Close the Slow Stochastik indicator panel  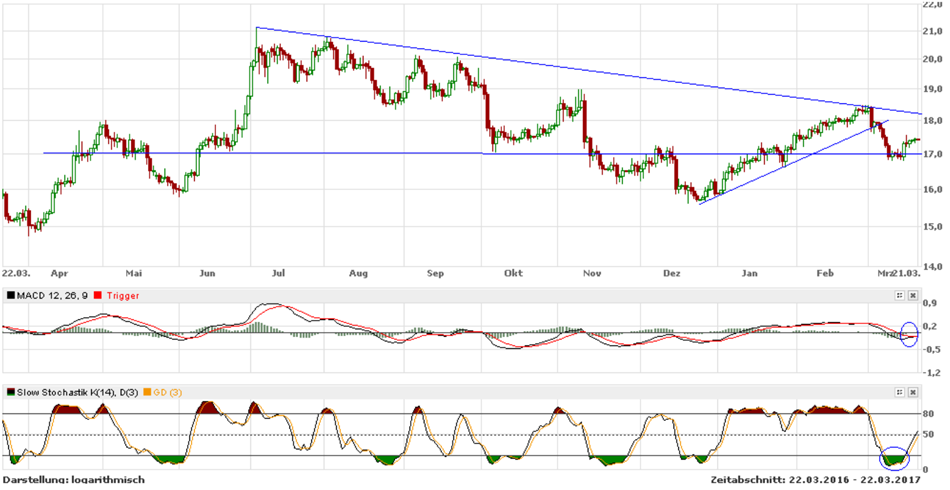click(912, 394)
